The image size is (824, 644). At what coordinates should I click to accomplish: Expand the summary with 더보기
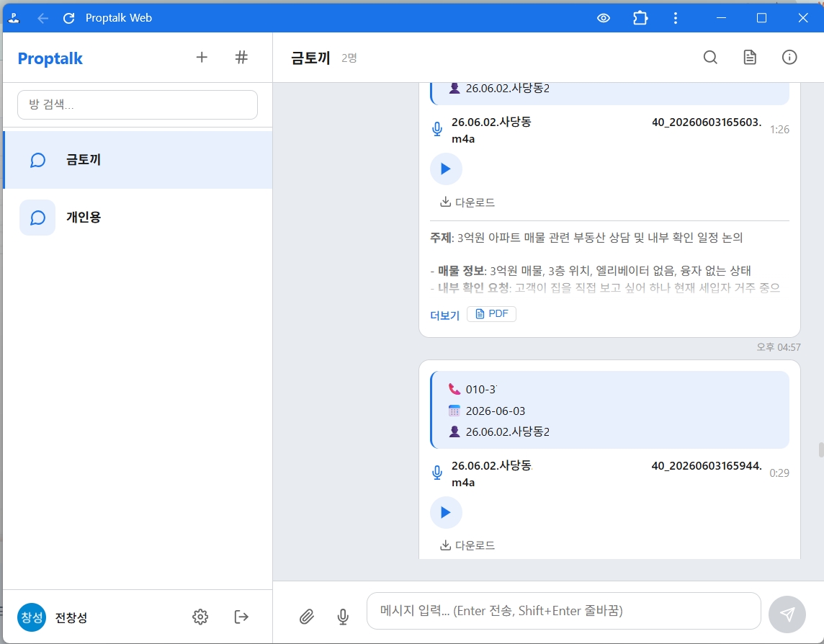pos(444,315)
